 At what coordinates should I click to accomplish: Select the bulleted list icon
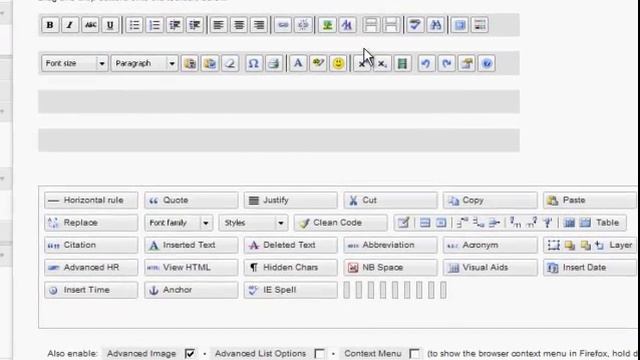134,25
